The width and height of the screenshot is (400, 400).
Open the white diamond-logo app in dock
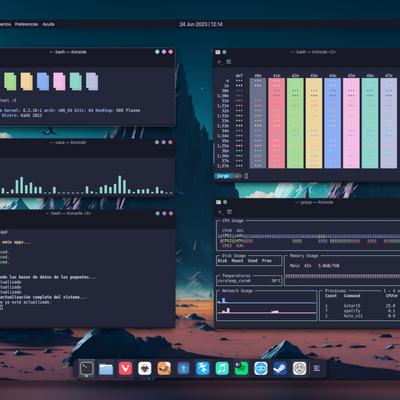pos(145,369)
